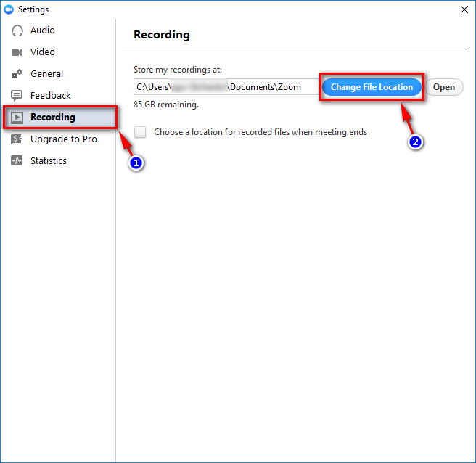This screenshot has height=463, width=476.
Task: Click the General gears icon
Action: (x=17, y=74)
